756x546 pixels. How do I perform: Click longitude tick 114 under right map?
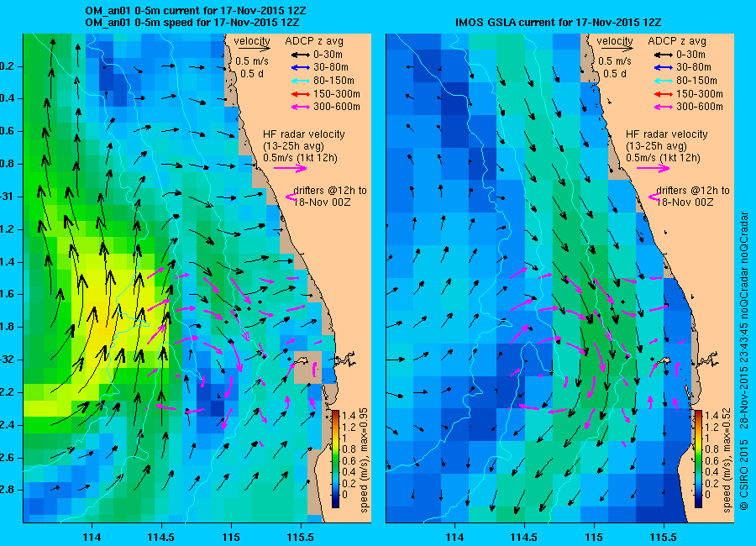454,537
